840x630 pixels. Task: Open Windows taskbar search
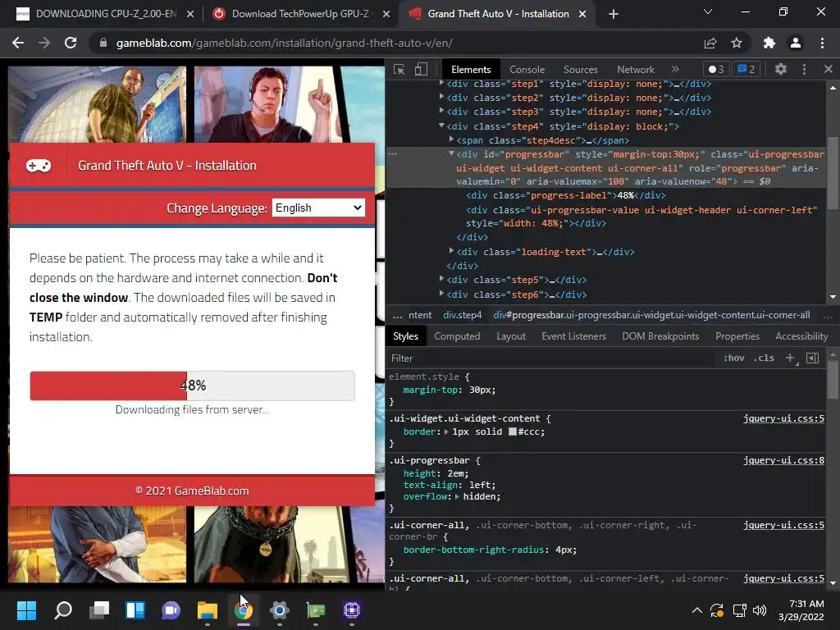point(63,610)
